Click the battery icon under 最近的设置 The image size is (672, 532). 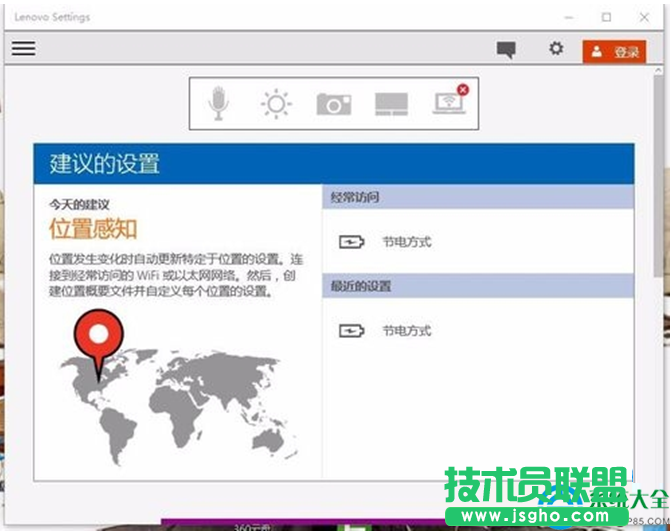pyautogui.click(x=352, y=331)
